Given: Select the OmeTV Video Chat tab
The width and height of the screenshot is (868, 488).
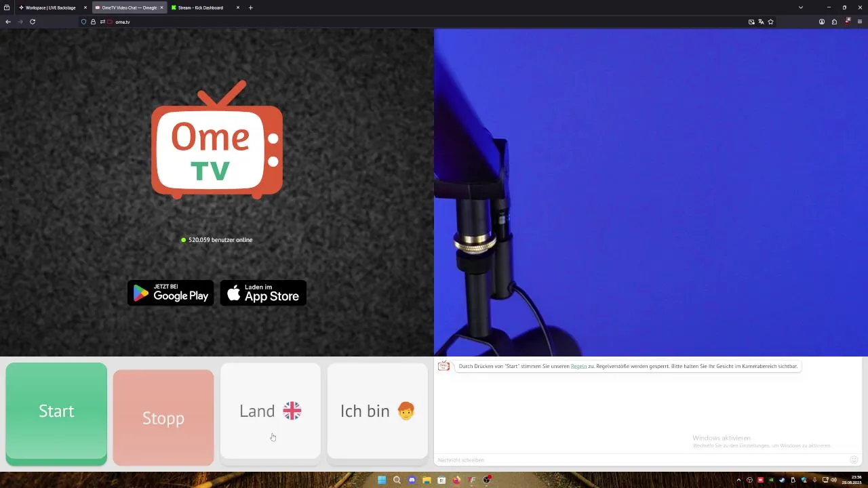Looking at the screenshot, I should 129,7.
